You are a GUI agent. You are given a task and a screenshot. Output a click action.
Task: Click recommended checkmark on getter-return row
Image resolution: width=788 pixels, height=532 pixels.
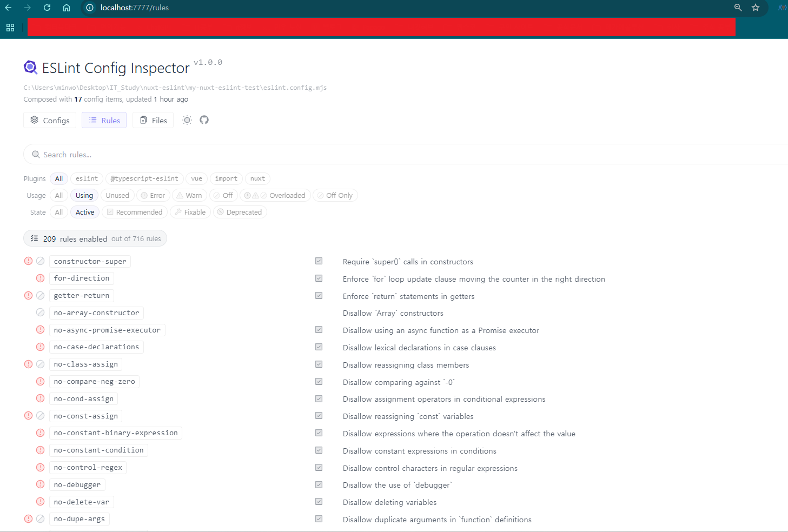[319, 296]
